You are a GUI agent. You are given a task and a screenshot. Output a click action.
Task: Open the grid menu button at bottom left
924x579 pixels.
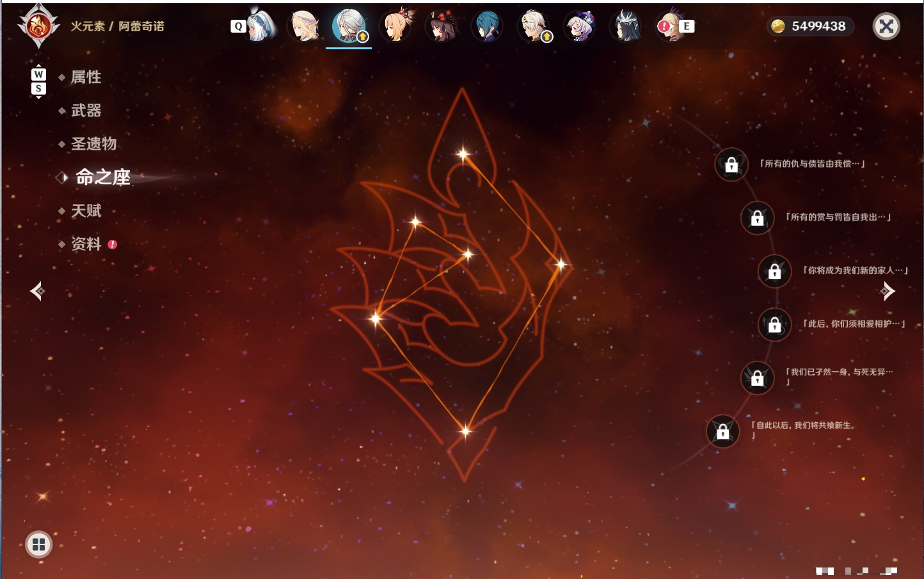(x=38, y=544)
